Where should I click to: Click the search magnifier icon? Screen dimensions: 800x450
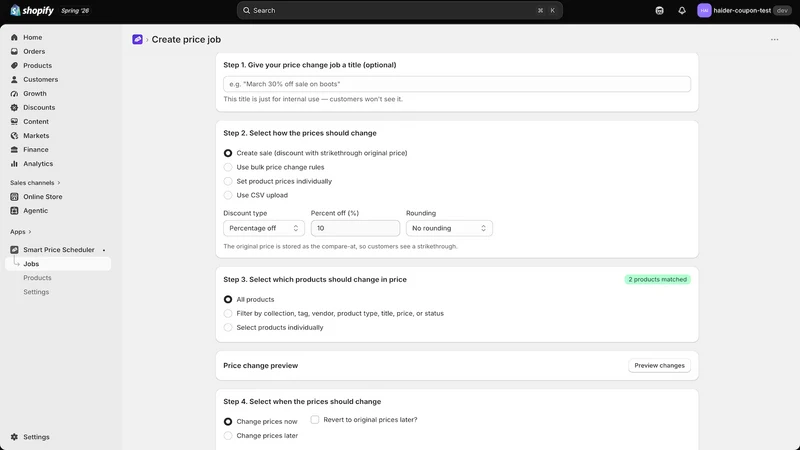246,10
